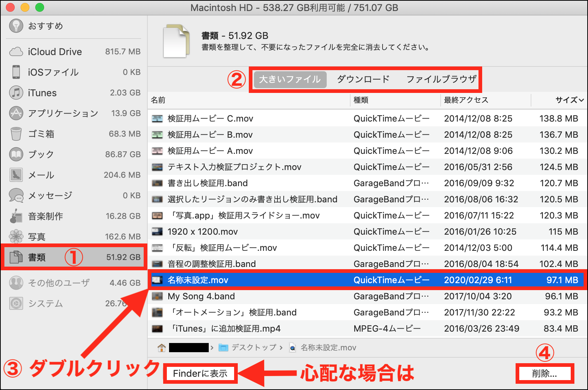Click the thumbnail icon of 検証用ムービー C.mov
The height and width of the screenshot is (390, 588).
point(157,119)
